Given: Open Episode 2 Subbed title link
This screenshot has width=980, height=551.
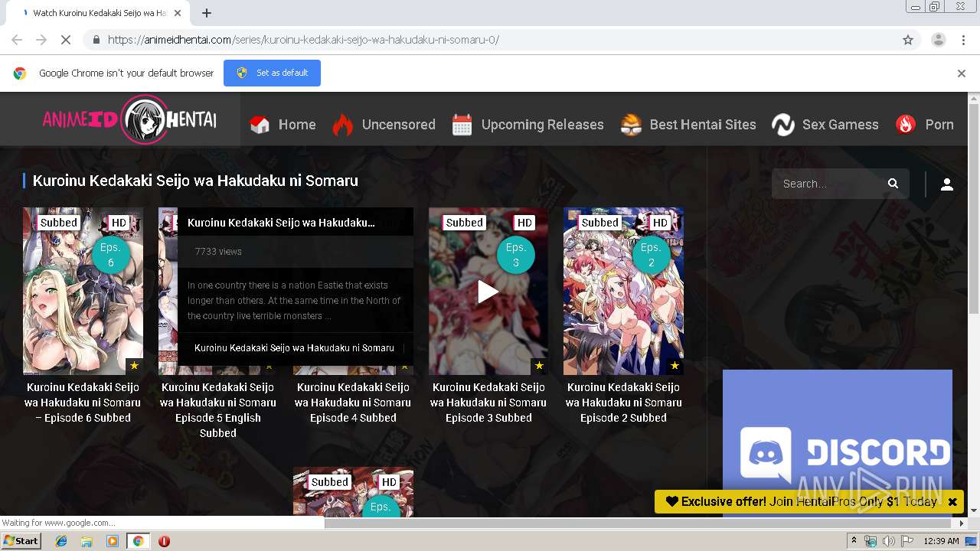Looking at the screenshot, I should [x=623, y=403].
